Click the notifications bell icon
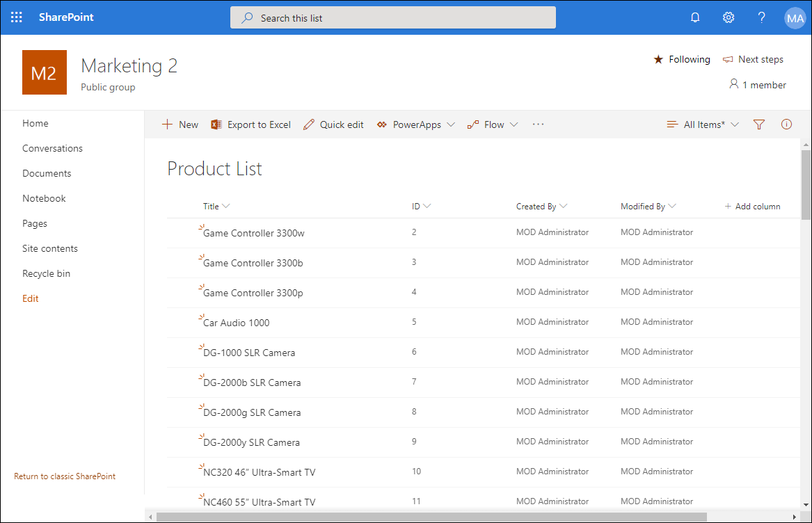Viewport: 812px width, 523px height. (694, 17)
